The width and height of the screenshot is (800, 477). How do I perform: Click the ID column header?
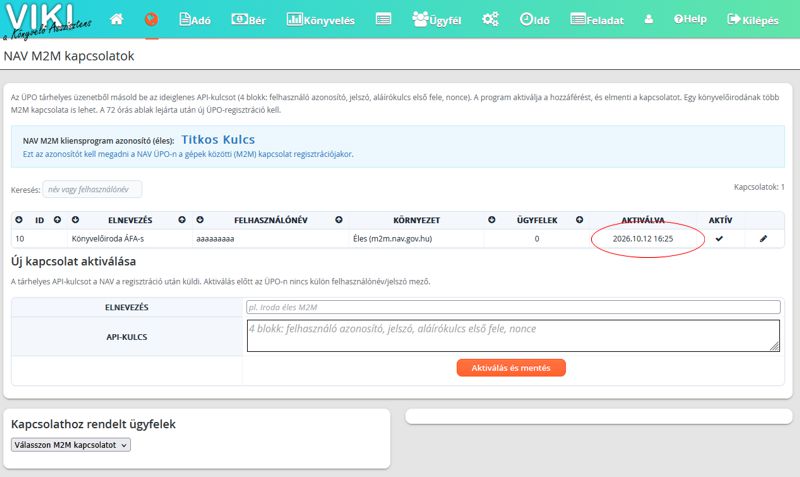39,220
